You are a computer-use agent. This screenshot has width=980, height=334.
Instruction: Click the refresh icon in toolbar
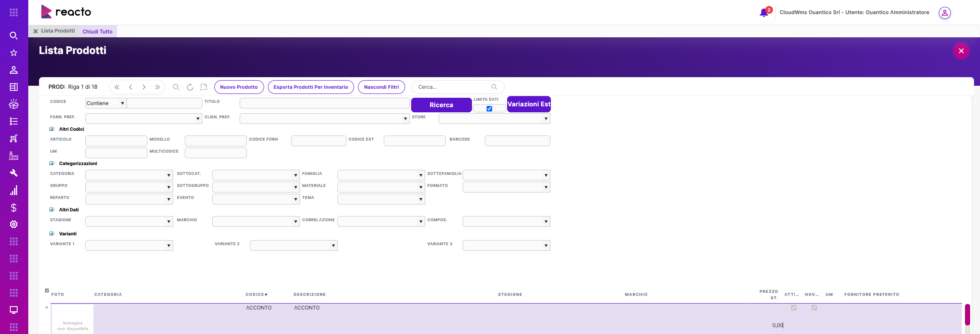coord(190,87)
